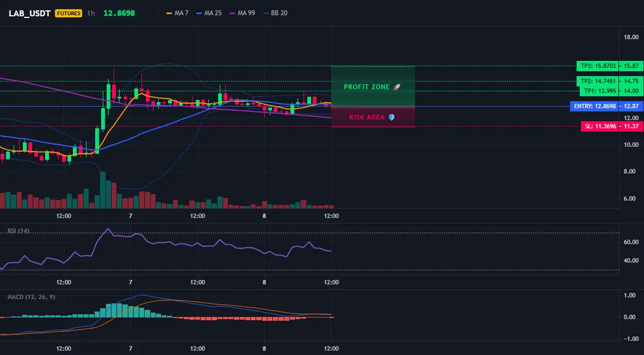Image resolution: width=644 pixels, height=355 pixels.
Task: Click the 18.00 price axis label
Action: [631, 38]
